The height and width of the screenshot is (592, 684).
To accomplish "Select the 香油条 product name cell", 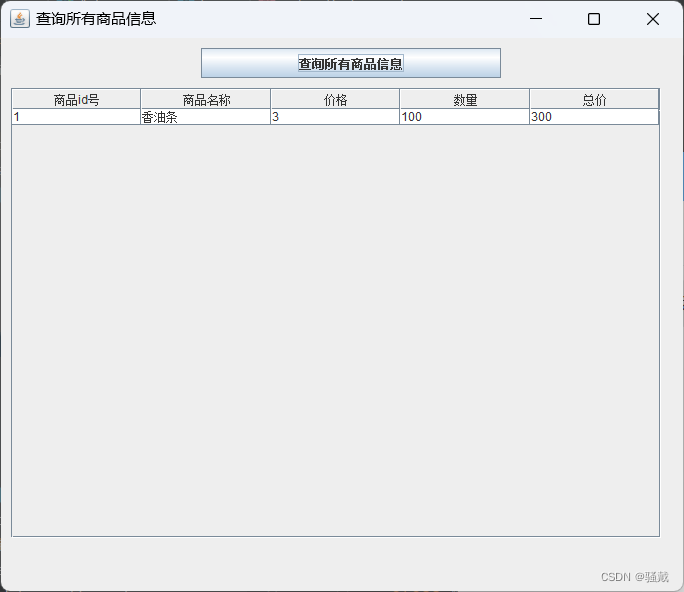I will [x=206, y=117].
